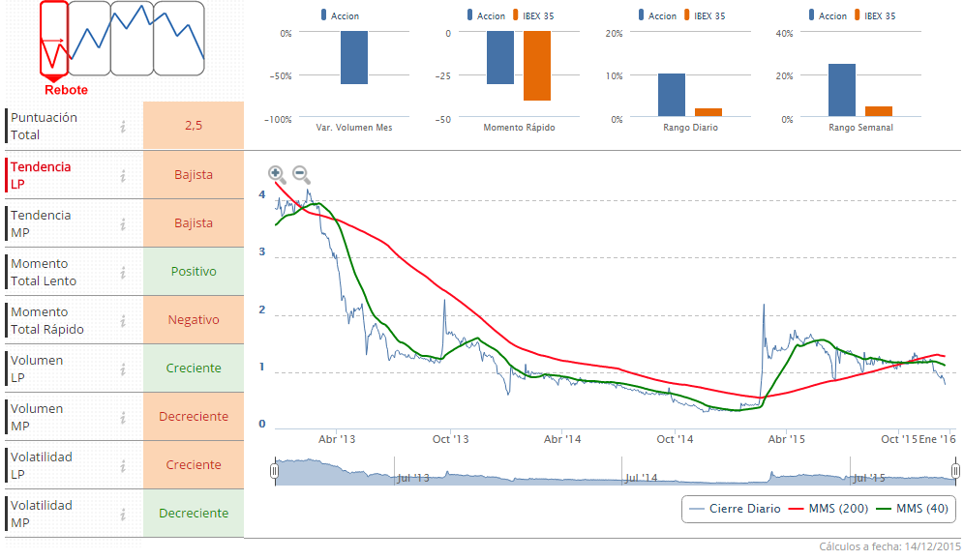Screen dimensions: 964x560
Task: Click the 2,5 score value cell
Action: (x=194, y=126)
